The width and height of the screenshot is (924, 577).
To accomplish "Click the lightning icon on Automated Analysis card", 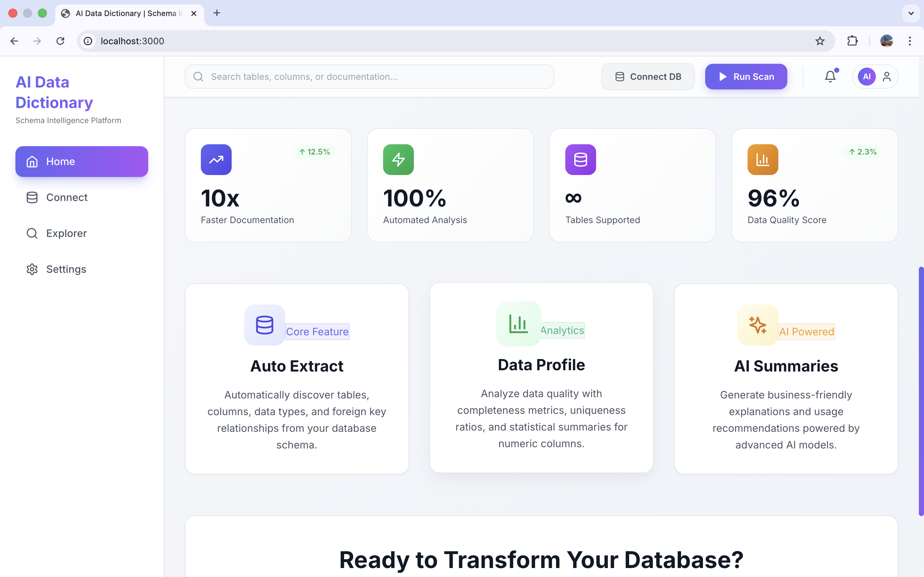I will [x=398, y=160].
